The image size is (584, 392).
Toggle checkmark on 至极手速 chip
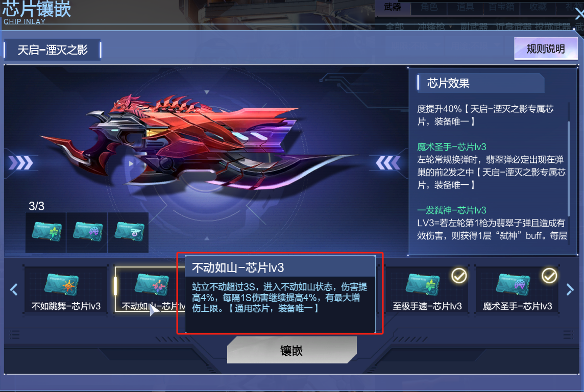pyautogui.click(x=459, y=276)
